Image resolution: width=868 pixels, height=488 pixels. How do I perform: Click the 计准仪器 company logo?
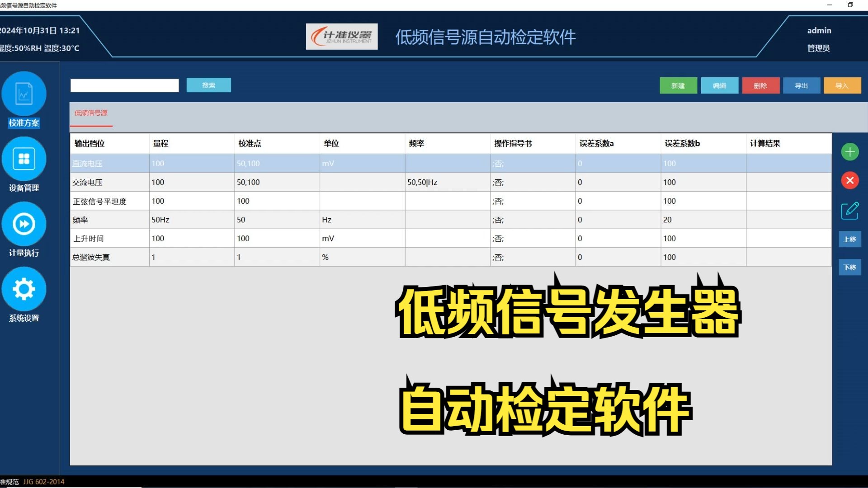coord(342,37)
